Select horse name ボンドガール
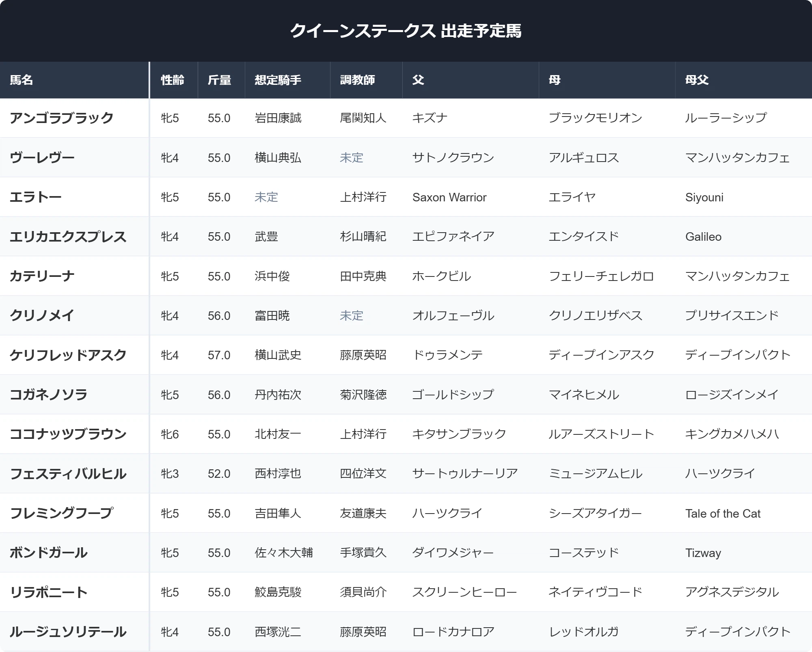Viewport: 812px width, 652px height. point(49,553)
